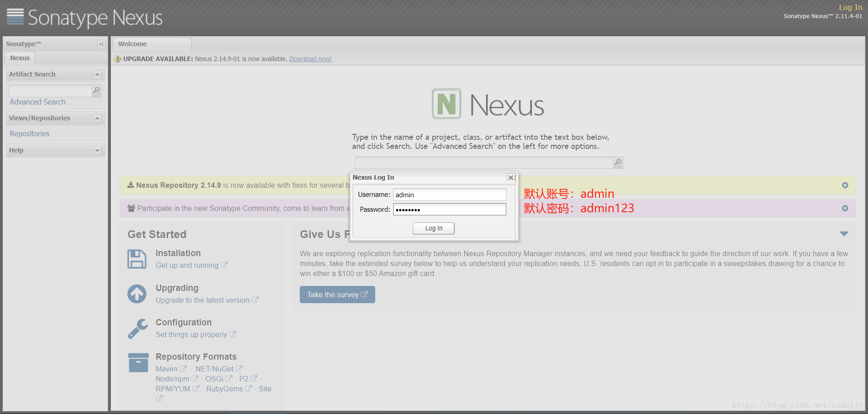Click the main Nexus search text box
Screen dimensions: 868x414
click(484, 162)
